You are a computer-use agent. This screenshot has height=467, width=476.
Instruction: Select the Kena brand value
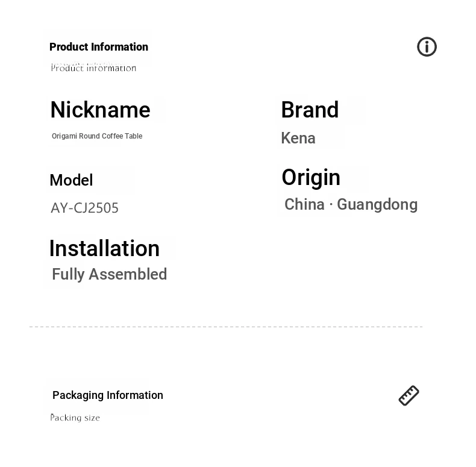pos(298,138)
